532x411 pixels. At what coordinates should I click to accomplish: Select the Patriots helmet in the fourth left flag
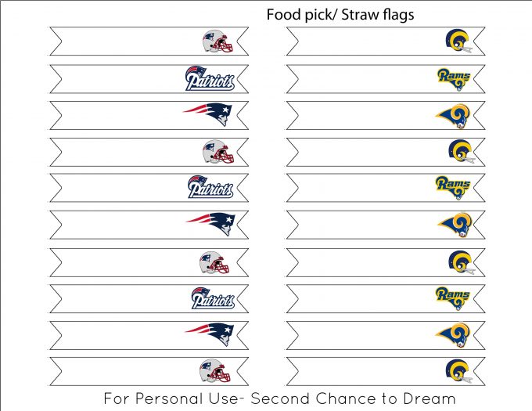218,152
